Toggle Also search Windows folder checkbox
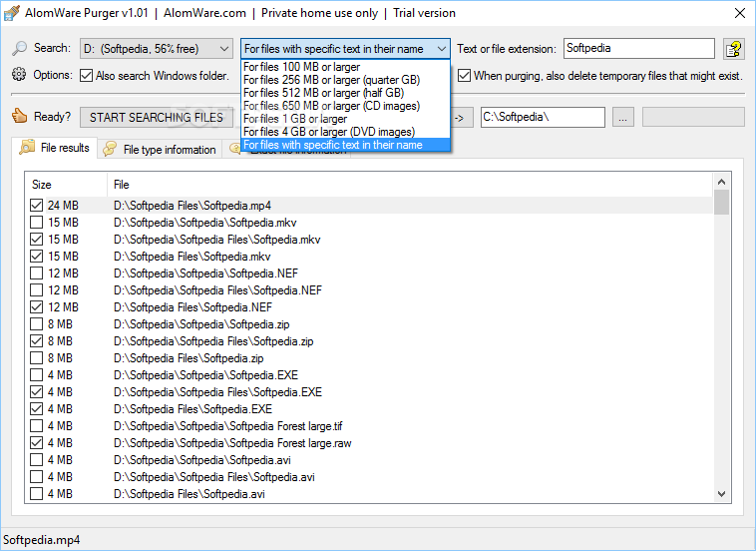756x551 pixels. tap(87, 75)
